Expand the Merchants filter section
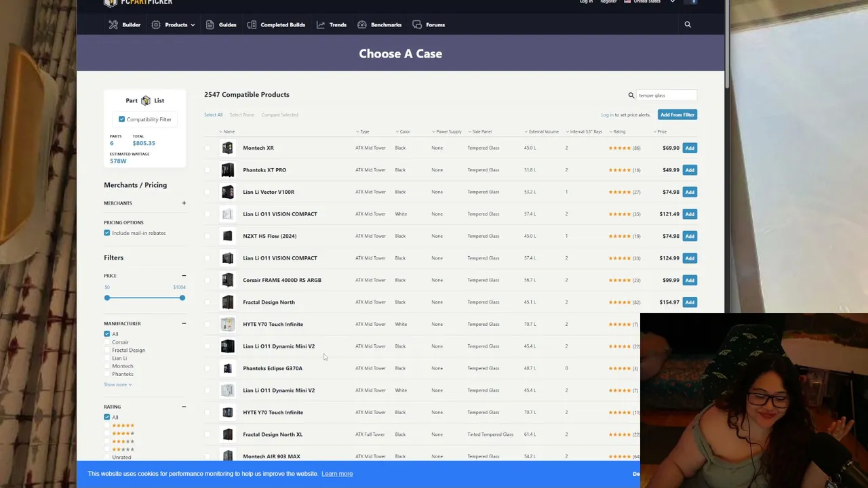Screen dimensions: 868x488 [x=183, y=203]
